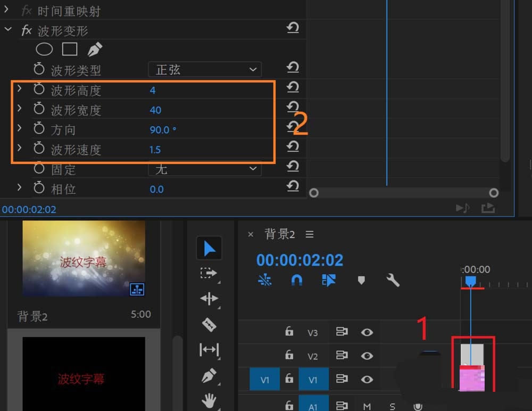Reset the 波形高度 parameter
This screenshot has height=411, width=532.
(x=293, y=86)
